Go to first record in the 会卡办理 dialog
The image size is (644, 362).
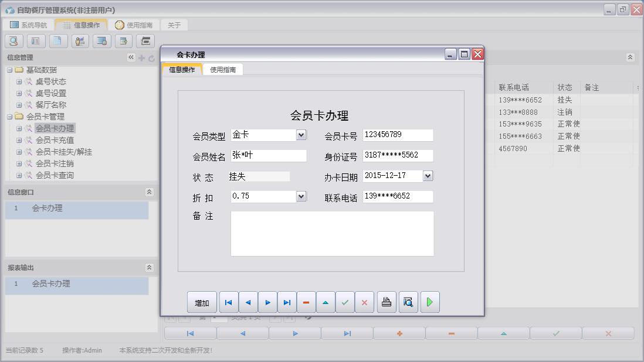[229, 302]
